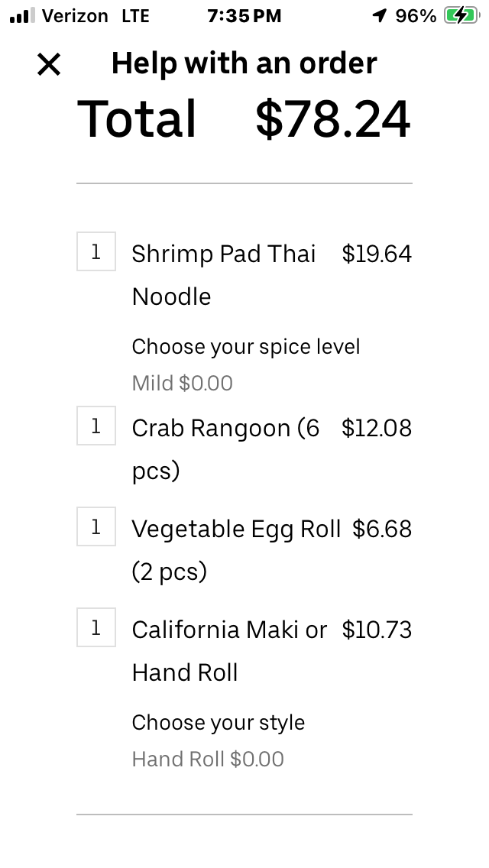This screenshot has width=489, height=868.
Task: Tap the $19.64 price for Pad Thai
Action: 377,254
